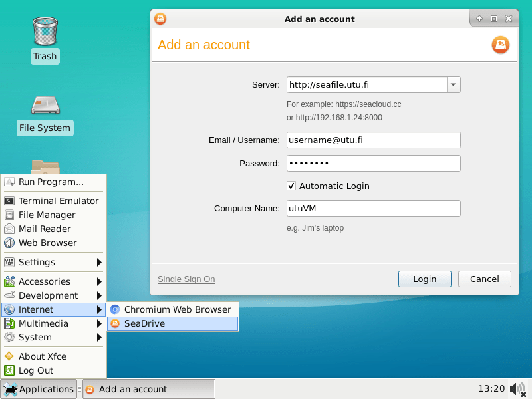Image resolution: width=532 pixels, height=399 pixels.
Task: Click the Development icon in the menu
Action: click(9, 295)
